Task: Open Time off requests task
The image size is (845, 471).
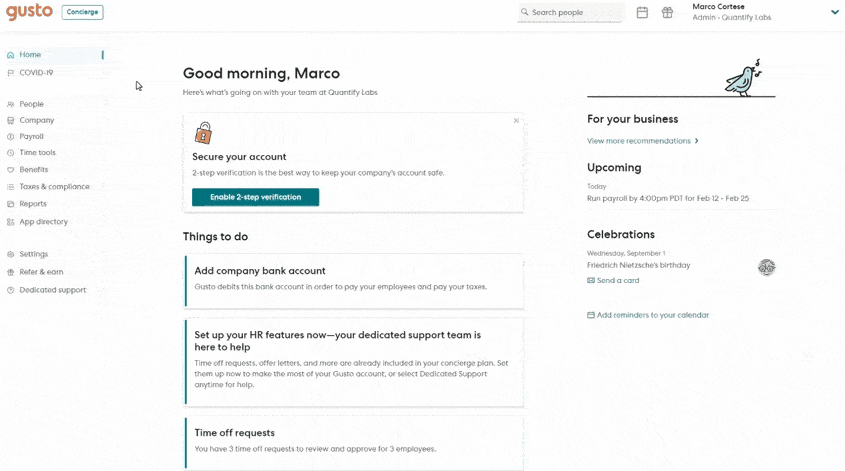Action: (354, 442)
